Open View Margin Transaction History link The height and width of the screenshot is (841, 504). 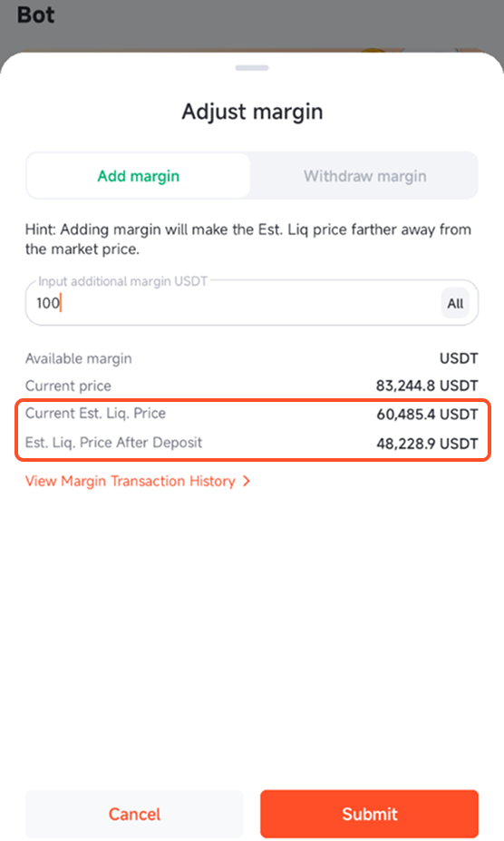tap(131, 481)
